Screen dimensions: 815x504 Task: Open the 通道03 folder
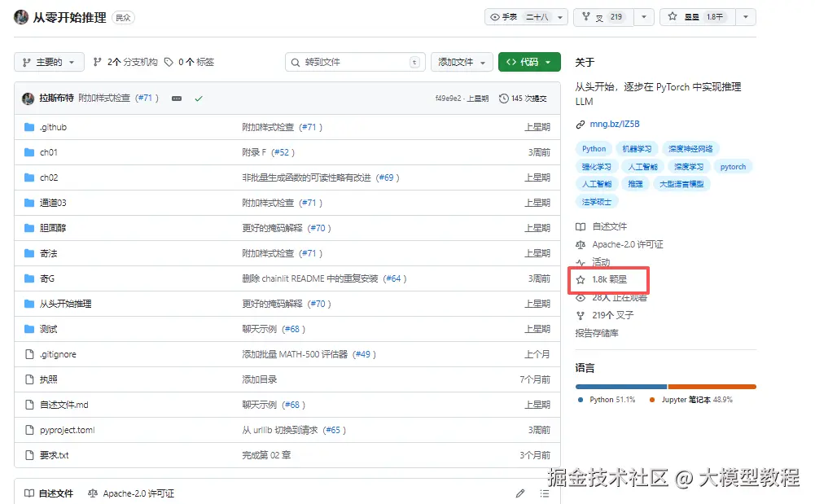point(53,203)
